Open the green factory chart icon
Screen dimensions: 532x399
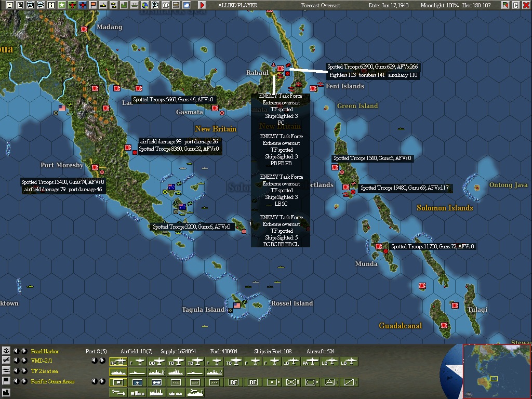click(124, 5)
